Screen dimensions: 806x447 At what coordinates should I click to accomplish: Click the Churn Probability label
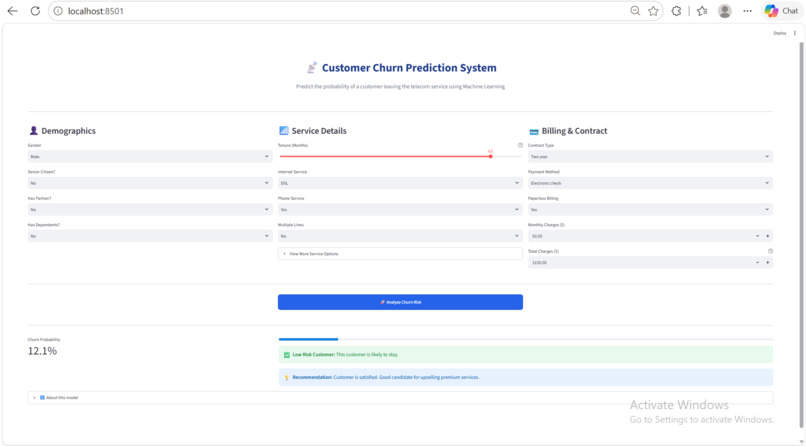pos(44,340)
